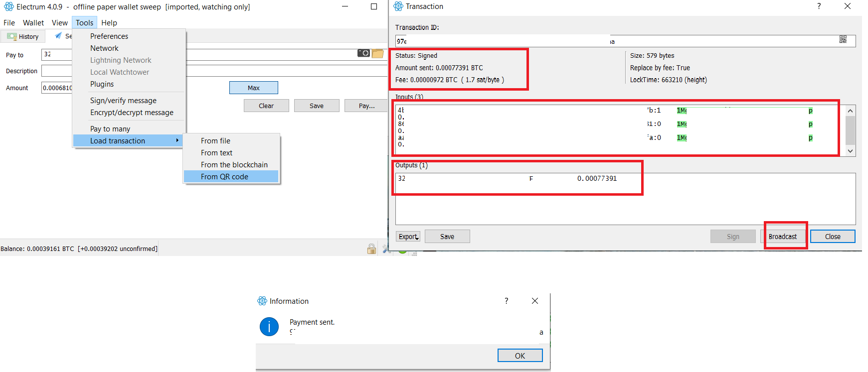868x372 pixels.
Task: Click the Close button in Transaction window
Action: click(833, 237)
